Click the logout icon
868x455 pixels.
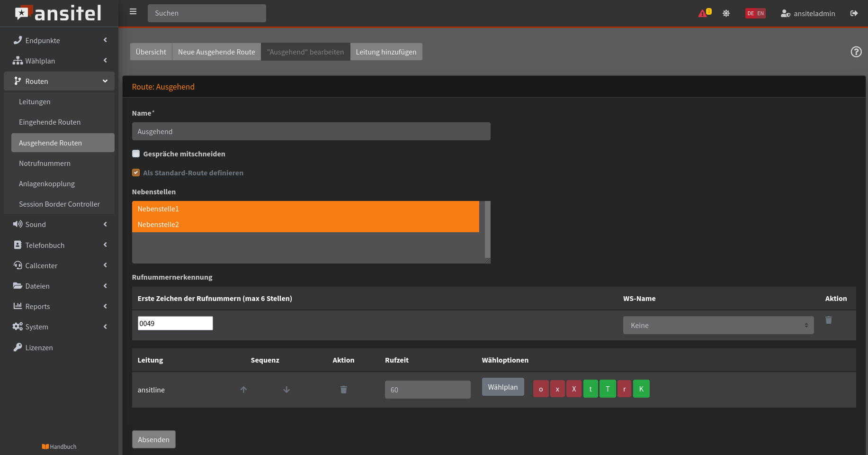point(854,13)
